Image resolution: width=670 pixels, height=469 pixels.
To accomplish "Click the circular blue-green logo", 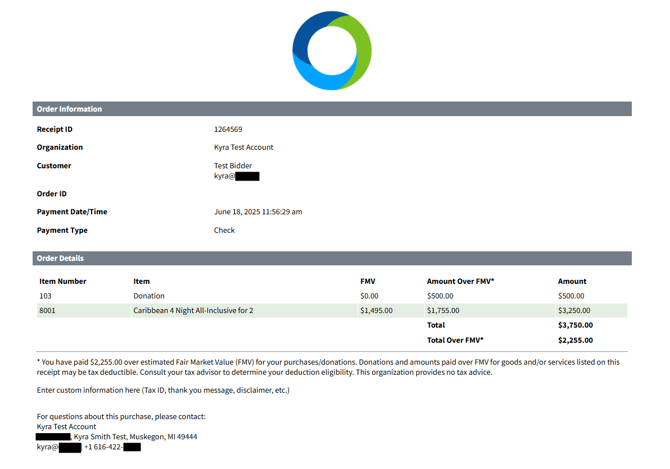I will (x=332, y=50).
